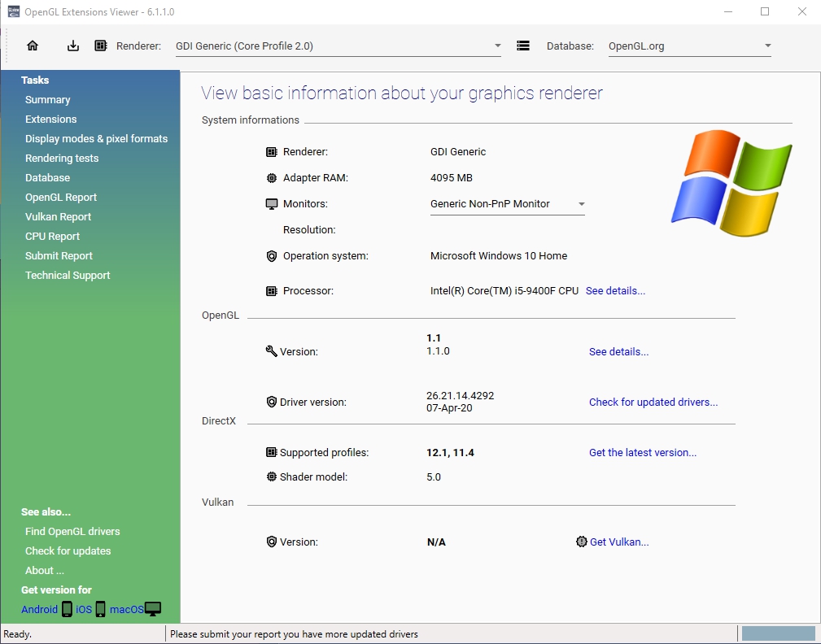Click the icon next to Supported profiles
This screenshot has width=821, height=644.
point(271,452)
